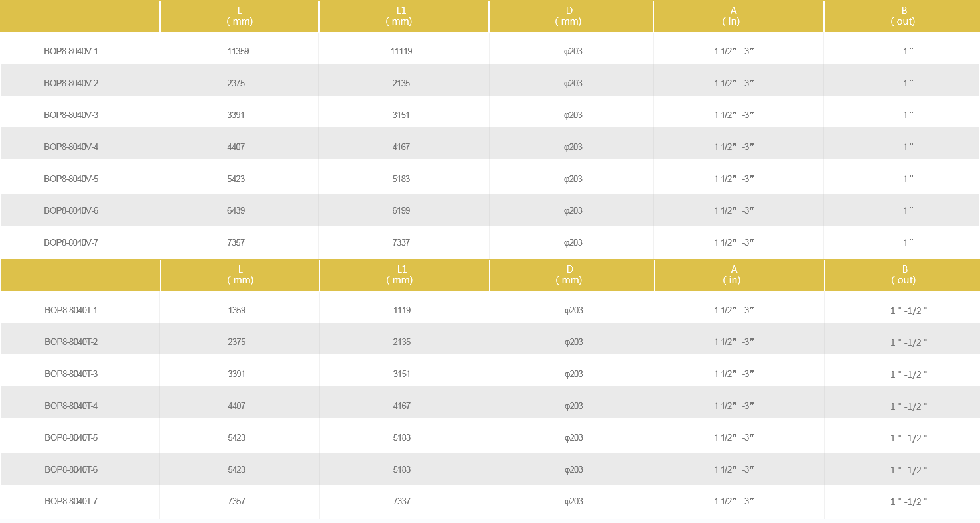This screenshot has width=980, height=523.
Task: Click 1" -1/2" outlet value for BOP8-8040T-4
Action: pyautogui.click(x=909, y=406)
